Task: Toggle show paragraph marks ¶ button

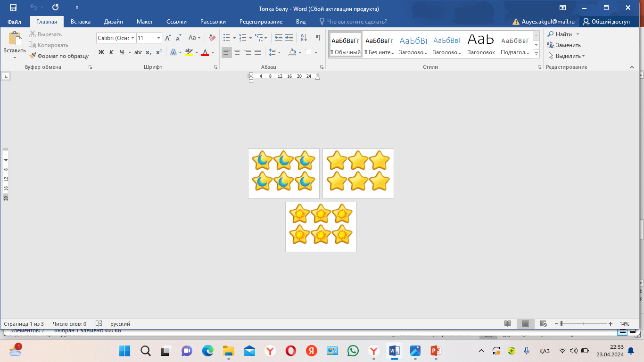Action: [x=318, y=38]
